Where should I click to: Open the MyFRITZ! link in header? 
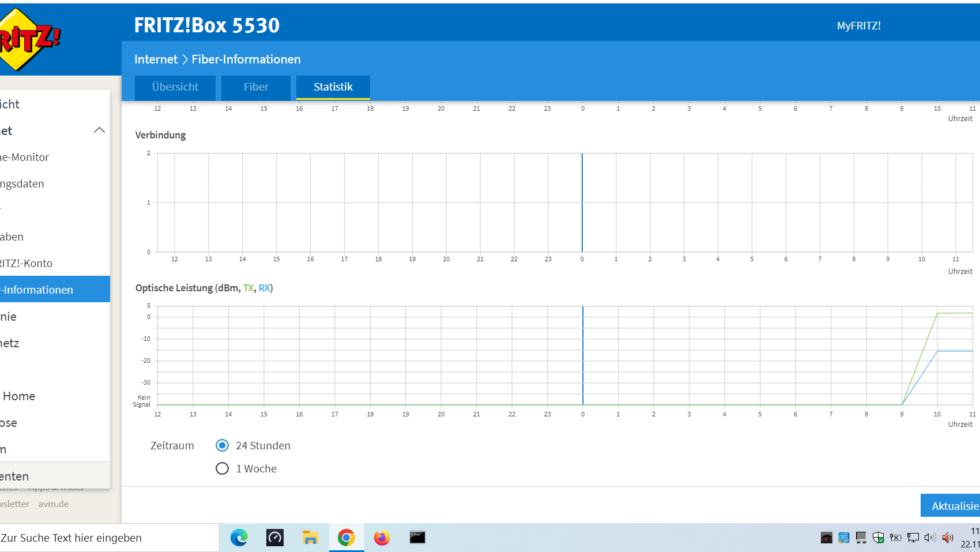pos(858,26)
